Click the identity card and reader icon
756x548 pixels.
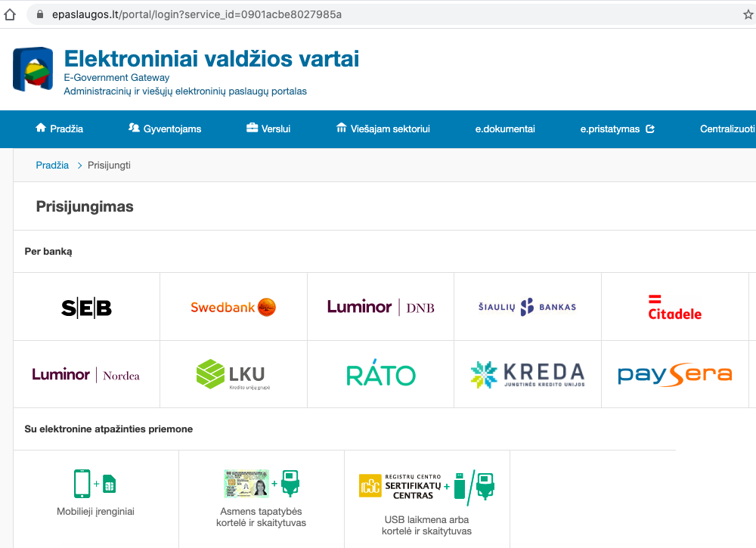262,484
